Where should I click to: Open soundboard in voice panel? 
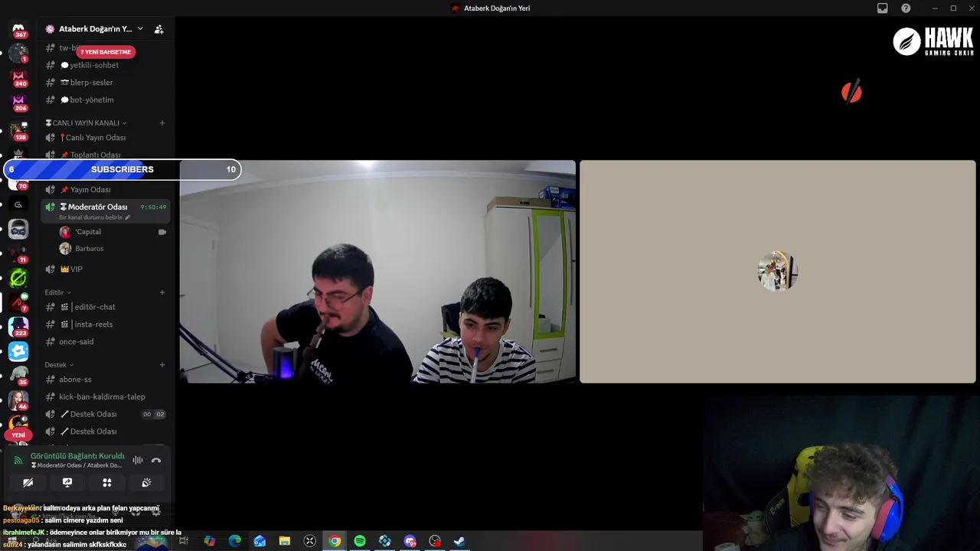pos(146,483)
